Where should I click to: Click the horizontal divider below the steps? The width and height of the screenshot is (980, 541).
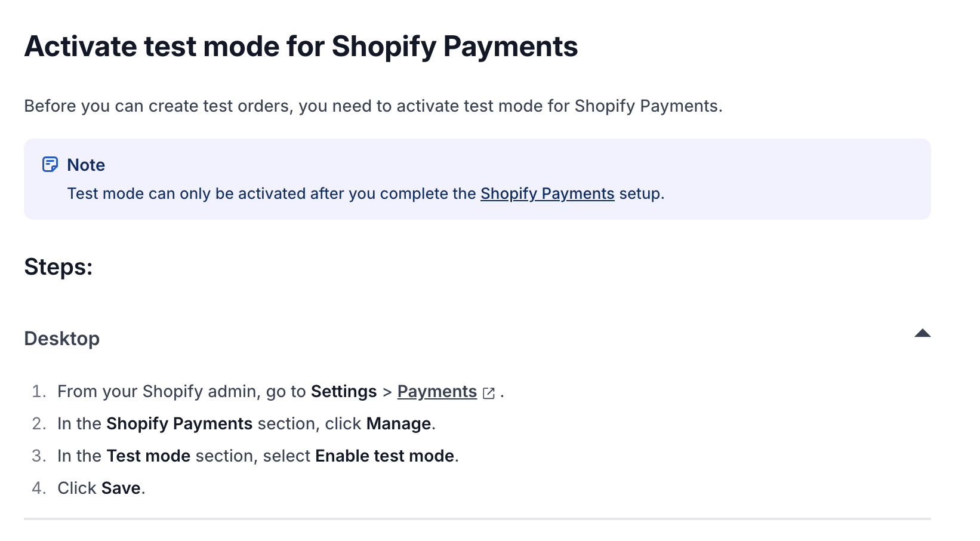[x=477, y=519]
